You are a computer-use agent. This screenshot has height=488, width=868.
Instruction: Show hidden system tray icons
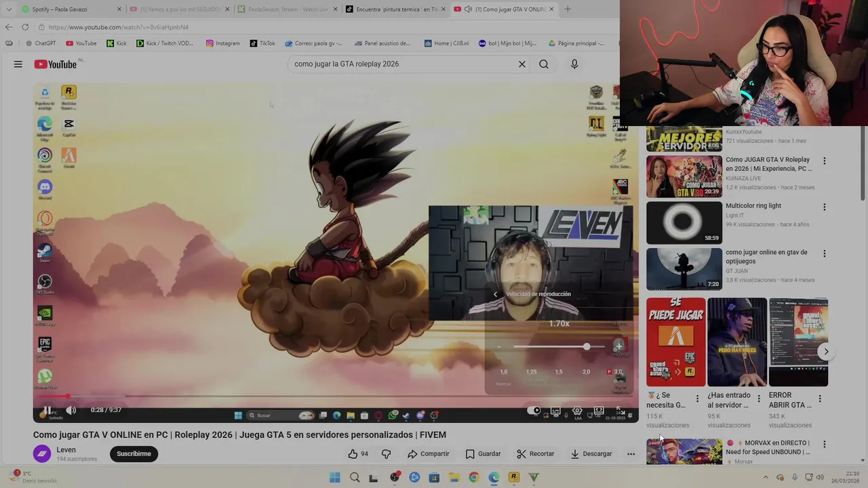[766, 478]
